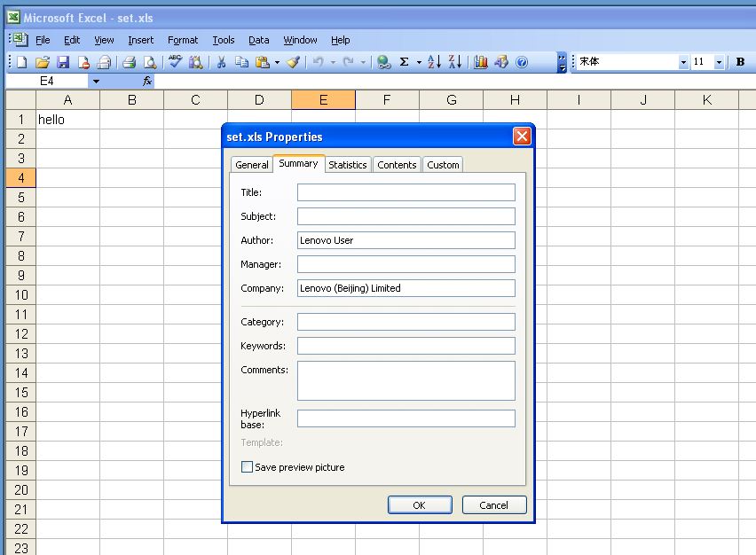
Task: Expand the AutoSum functions dropdown arrow
Action: coord(419,62)
